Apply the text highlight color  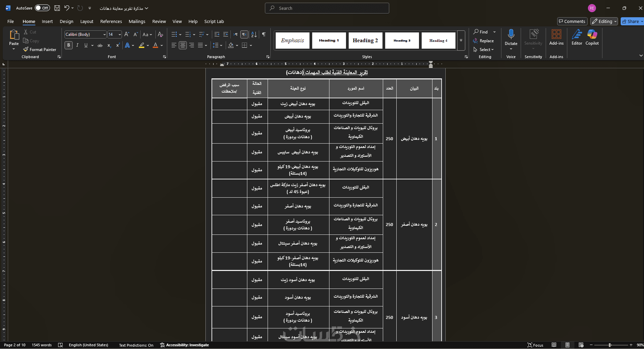pyautogui.click(x=142, y=45)
